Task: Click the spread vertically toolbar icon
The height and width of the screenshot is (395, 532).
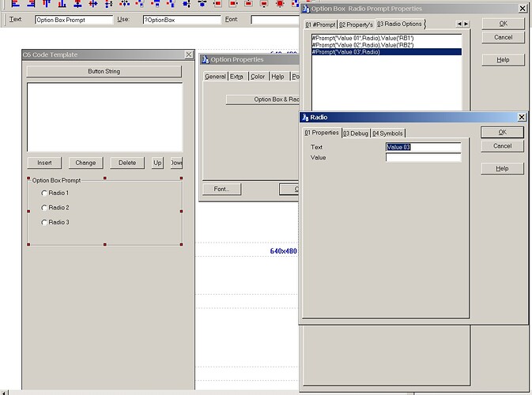Action: point(109,3)
